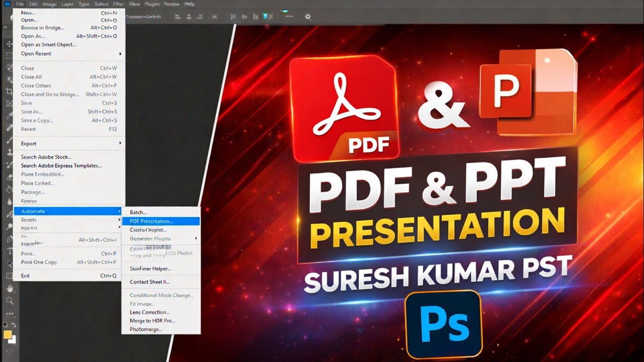This screenshot has width=644, height=362.
Task: Open the File menu
Action: pos(20,4)
